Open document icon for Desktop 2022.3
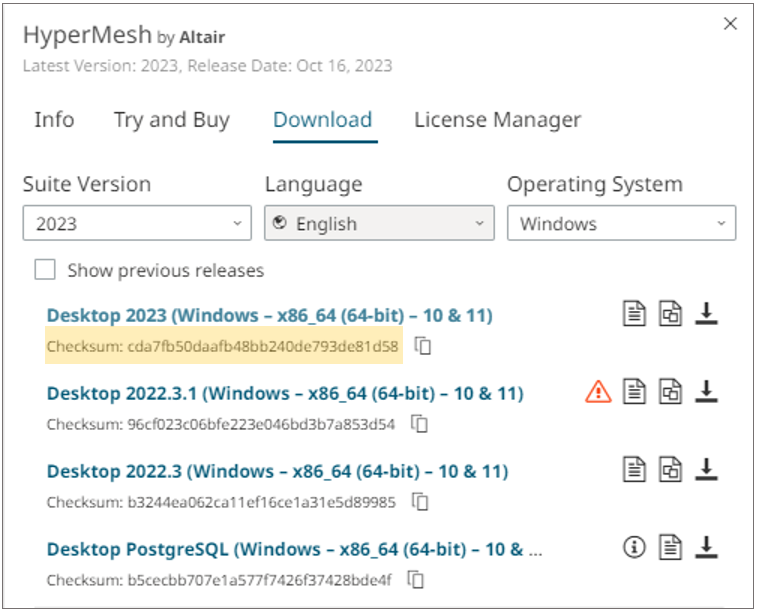Screen dimensions: 757x613 coord(634,470)
